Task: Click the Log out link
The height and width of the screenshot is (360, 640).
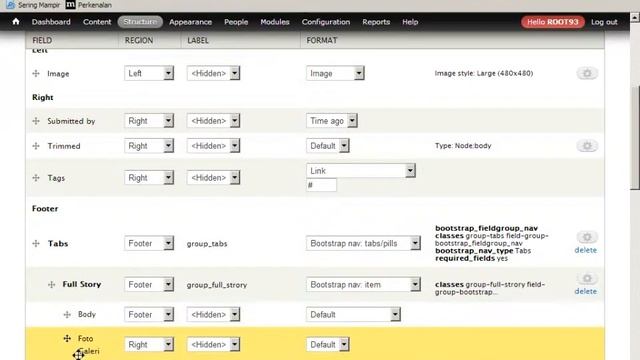Action: [604, 22]
